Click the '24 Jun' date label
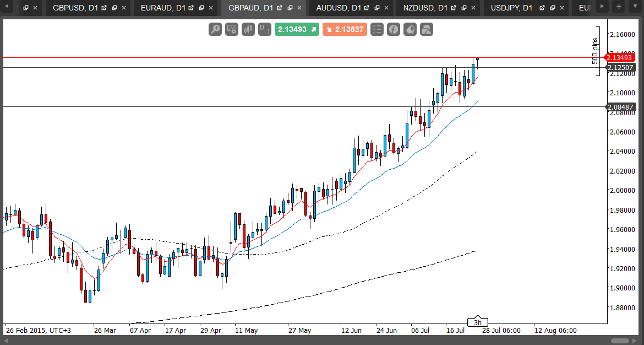The height and width of the screenshot is (345, 644). click(x=386, y=331)
